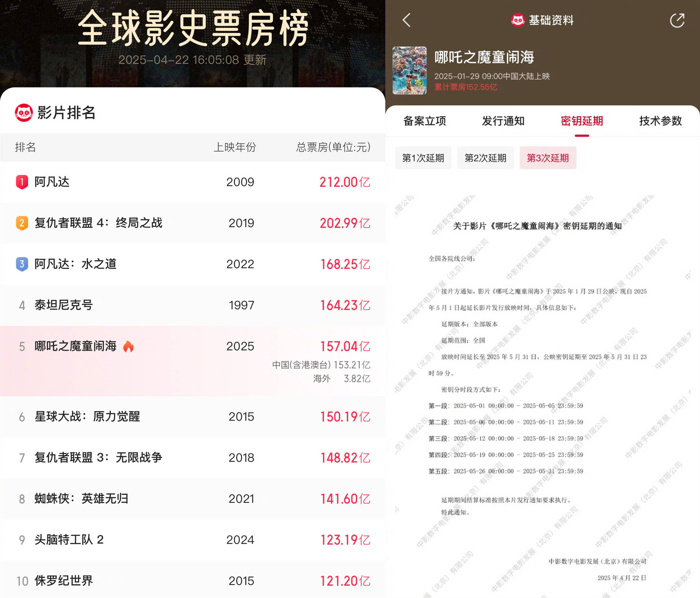The width and height of the screenshot is (700, 598).
Task: Click the 中影数字电影发展（北京）有限公司 signature
Action: pyautogui.click(x=597, y=562)
